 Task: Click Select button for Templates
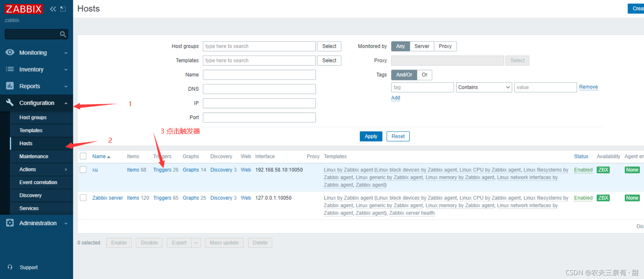coord(329,61)
